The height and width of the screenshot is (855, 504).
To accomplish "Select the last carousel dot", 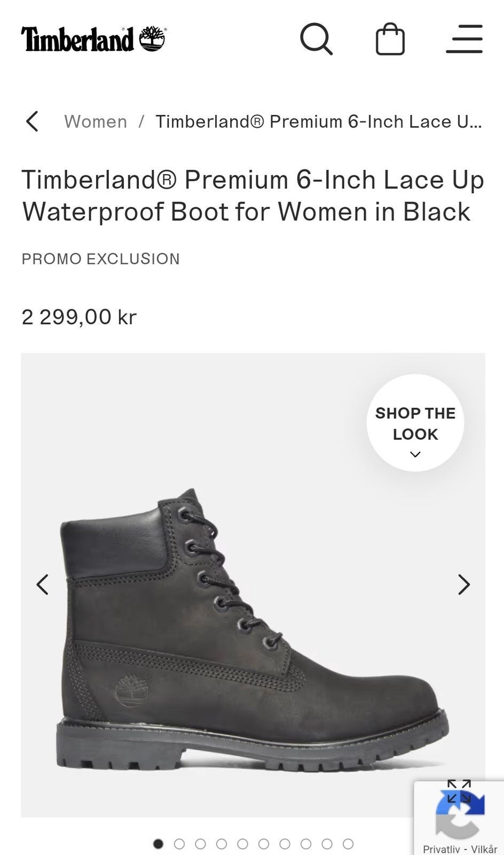I will (348, 844).
